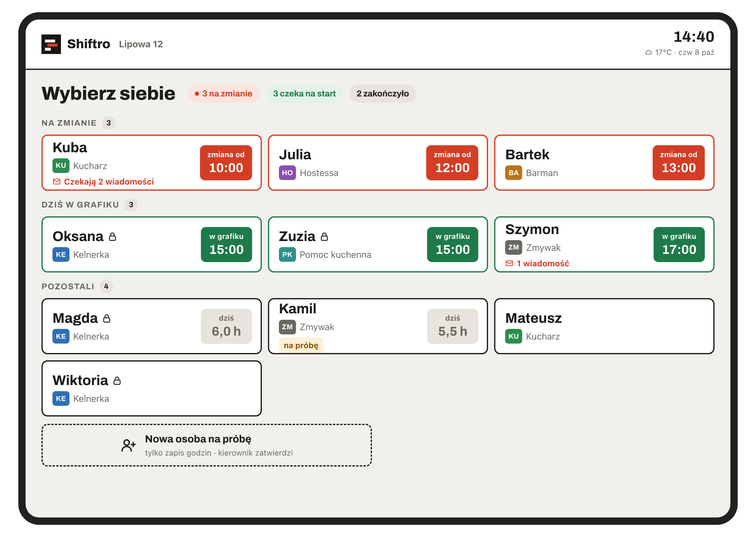Image resolution: width=756 pixels, height=537 pixels.
Task: Click the PK role badge on Zuzia's card
Action: [287, 254]
